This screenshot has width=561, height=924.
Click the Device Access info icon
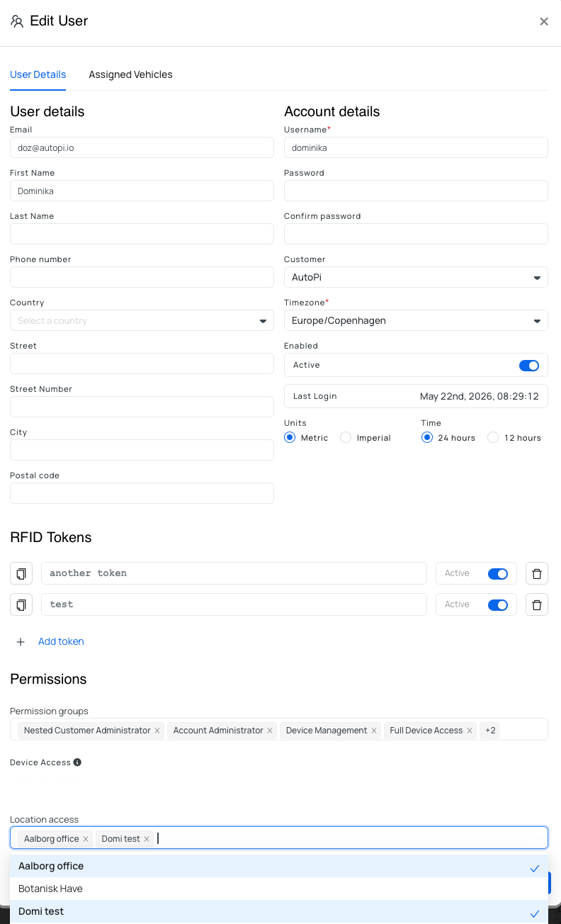pyautogui.click(x=77, y=762)
